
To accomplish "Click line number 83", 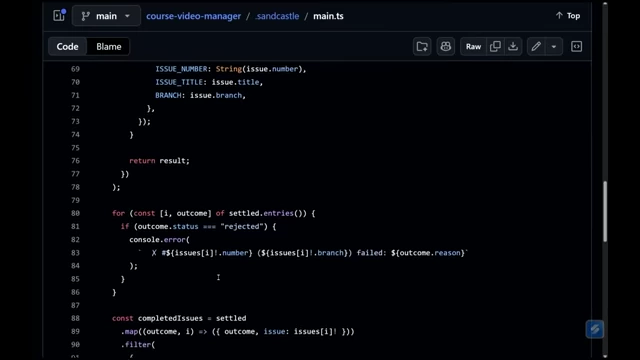I will click(75, 253).
